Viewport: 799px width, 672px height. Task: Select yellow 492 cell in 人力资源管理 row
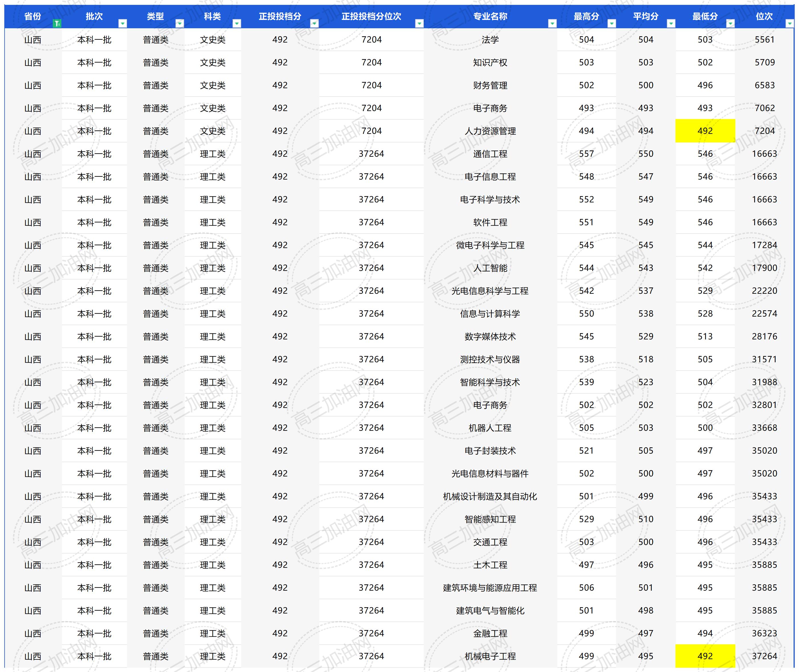pyautogui.click(x=705, y=131)
